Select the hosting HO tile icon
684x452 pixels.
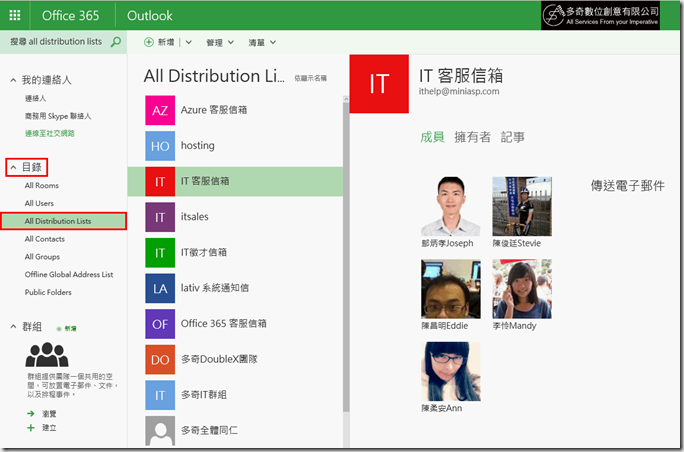click(160, 146)
